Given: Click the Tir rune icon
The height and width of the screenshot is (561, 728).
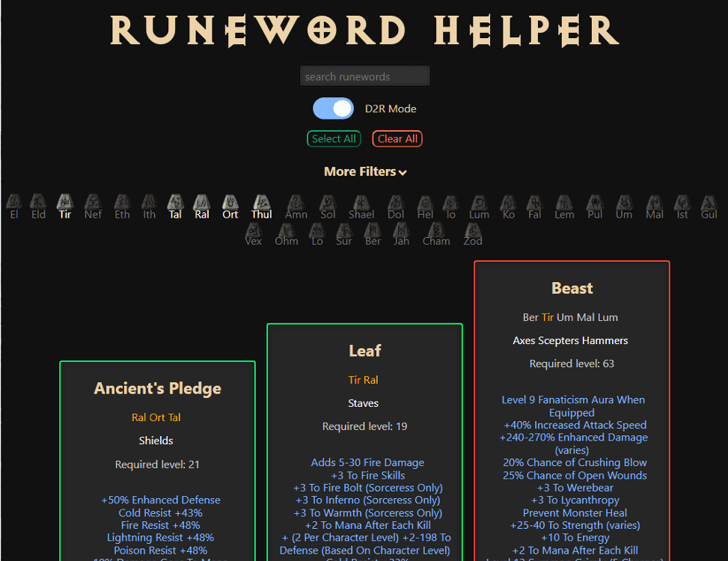Looking at the screenshot, I should (65, 202).
